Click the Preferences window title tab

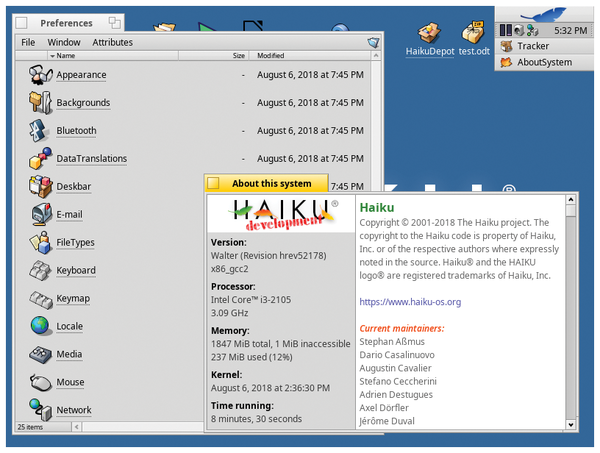pos(68,23)
